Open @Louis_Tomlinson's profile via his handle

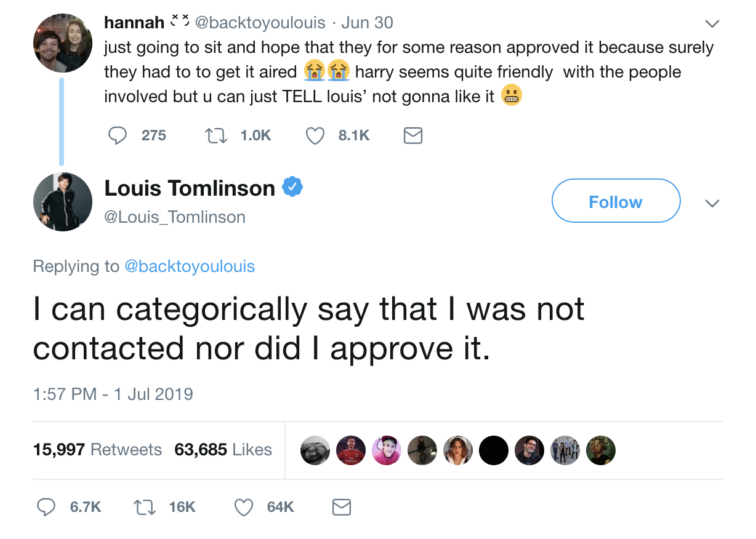click(176, 217)
